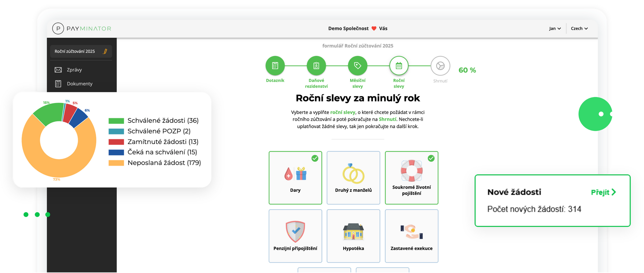Toggle the green checkmark on Dary card
644x273 pixels.
pos(315,158)
